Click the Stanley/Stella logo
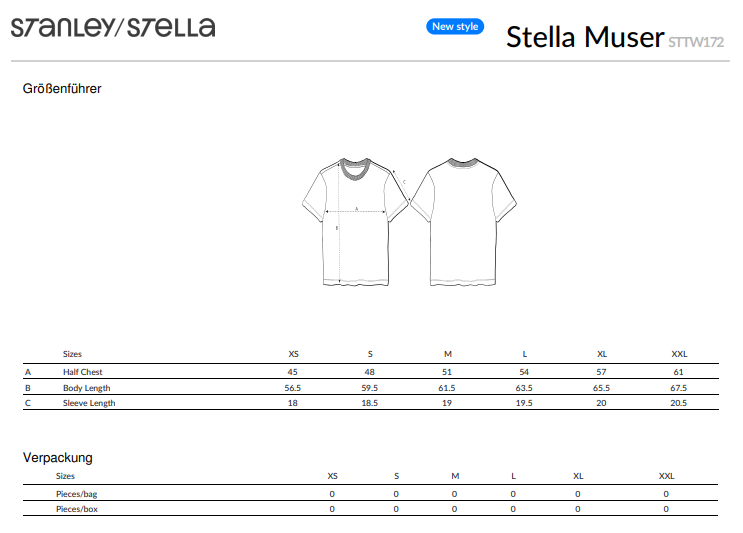Screen dimensions: 743x533 pos(112,28)
